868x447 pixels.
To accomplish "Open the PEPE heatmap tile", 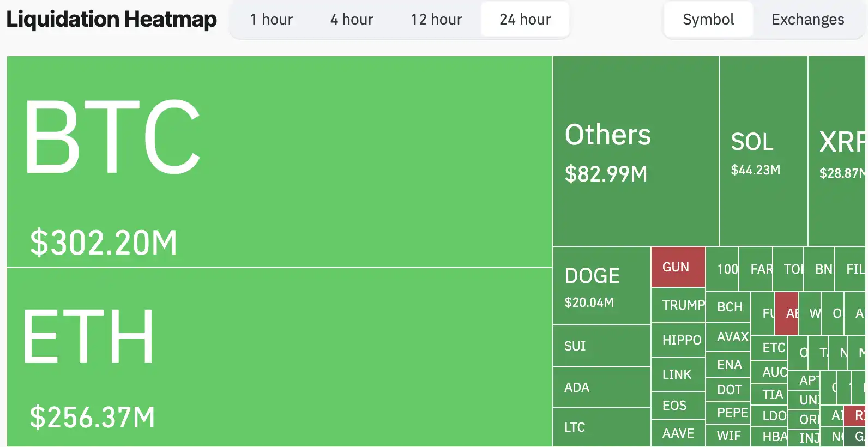I will pyautogui.click(x=728, y=413).
